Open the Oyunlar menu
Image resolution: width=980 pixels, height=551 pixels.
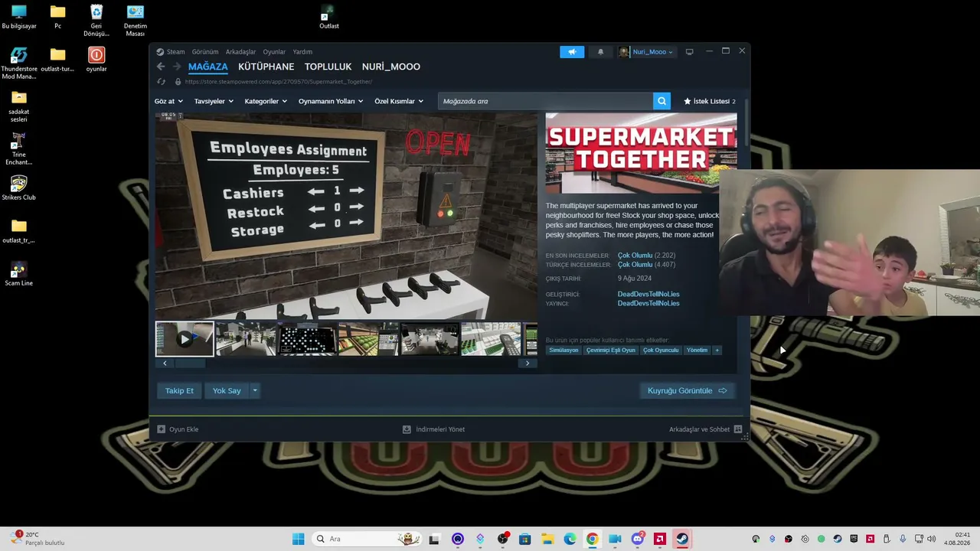274,52
